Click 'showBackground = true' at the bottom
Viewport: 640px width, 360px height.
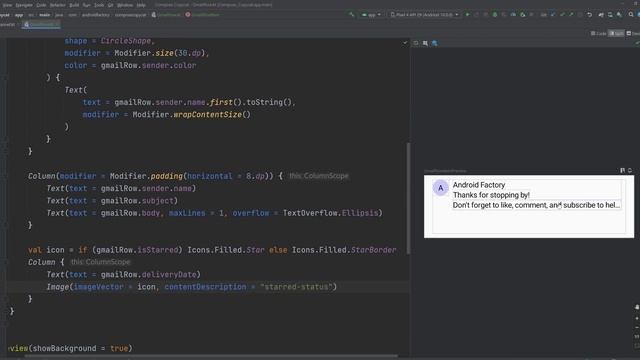tap(80, 349)
